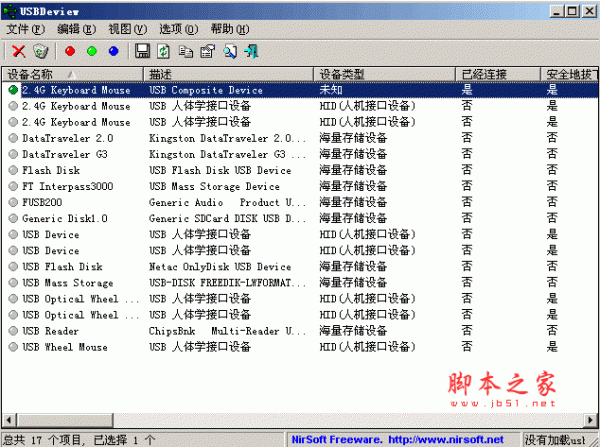Click the refresh toolbar icon

(164, 51)
